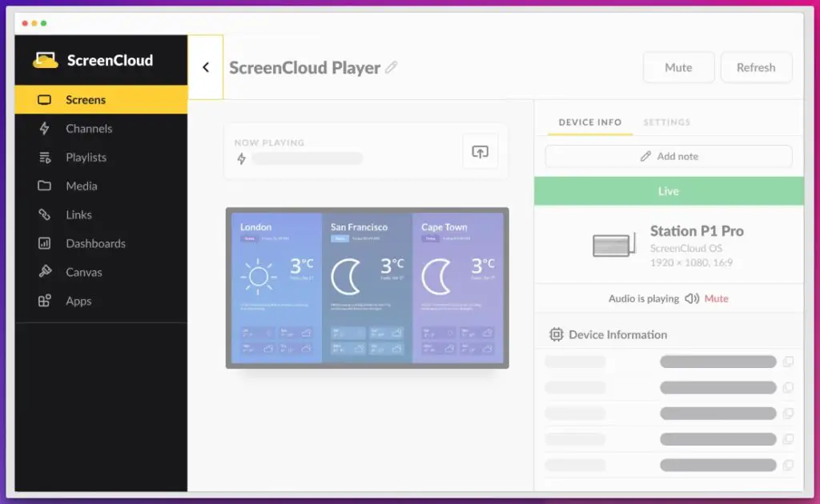This screenshot has width=820, height=504.
Task: Click the Media folder icon
Action: pyautogui.click(x=45, y=186)
